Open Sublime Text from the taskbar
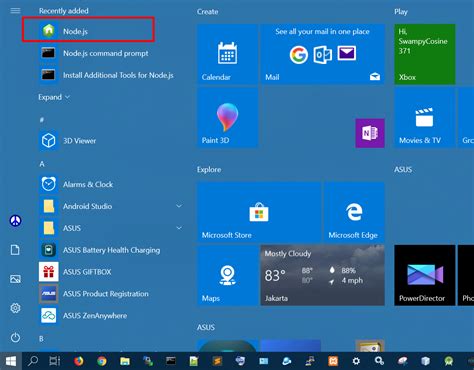This screenshot has height=370, width=474. pos(217,361)
